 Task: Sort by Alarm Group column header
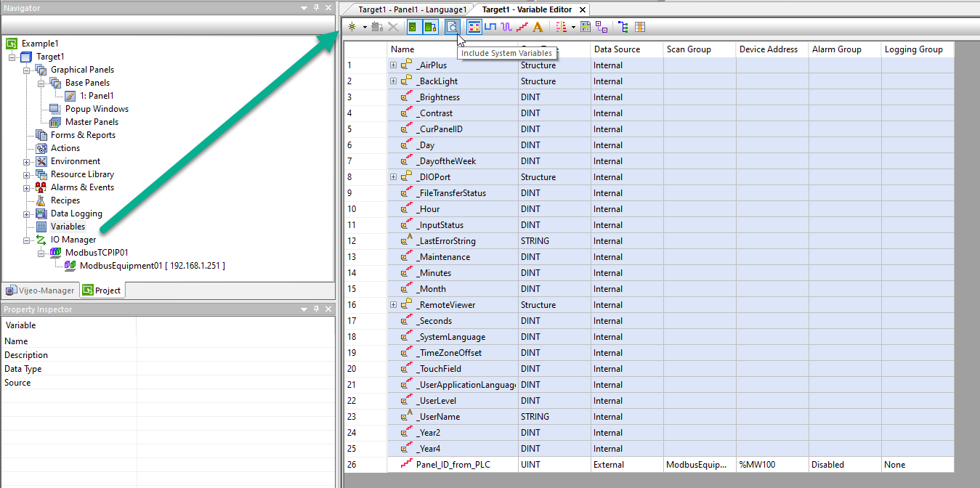click(x=845, y=49)
